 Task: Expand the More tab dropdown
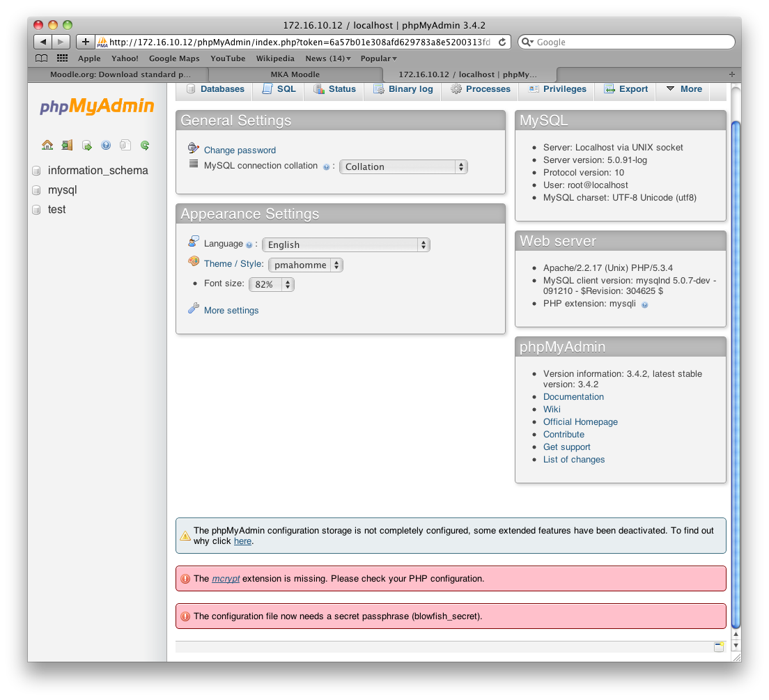(x=684, y=89)
